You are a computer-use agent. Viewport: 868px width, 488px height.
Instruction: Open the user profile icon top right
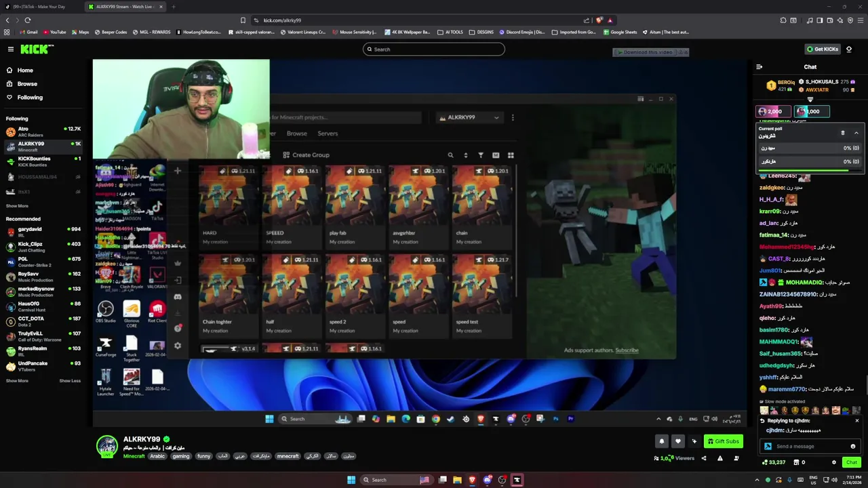tap(849, 49)
